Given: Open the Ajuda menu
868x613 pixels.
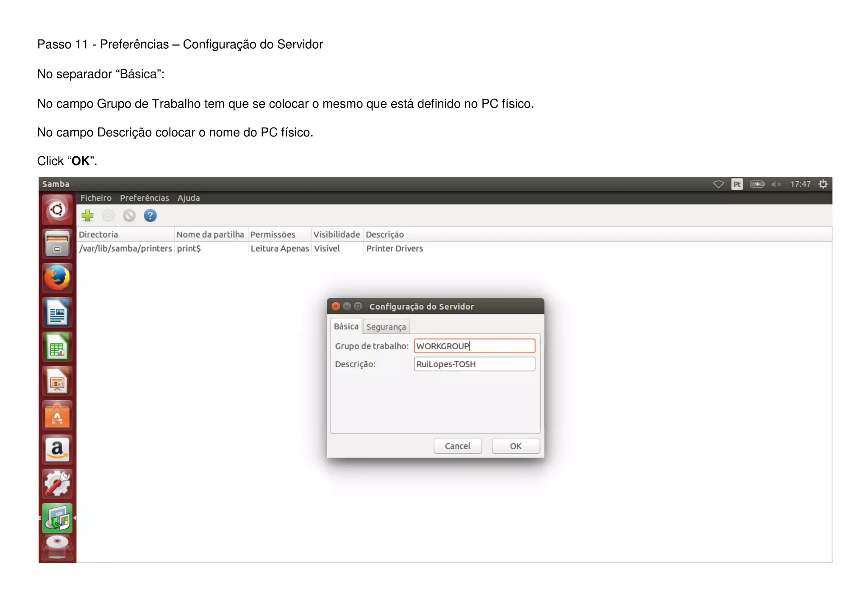Looking at the screenshot, I should coord(189,198).
